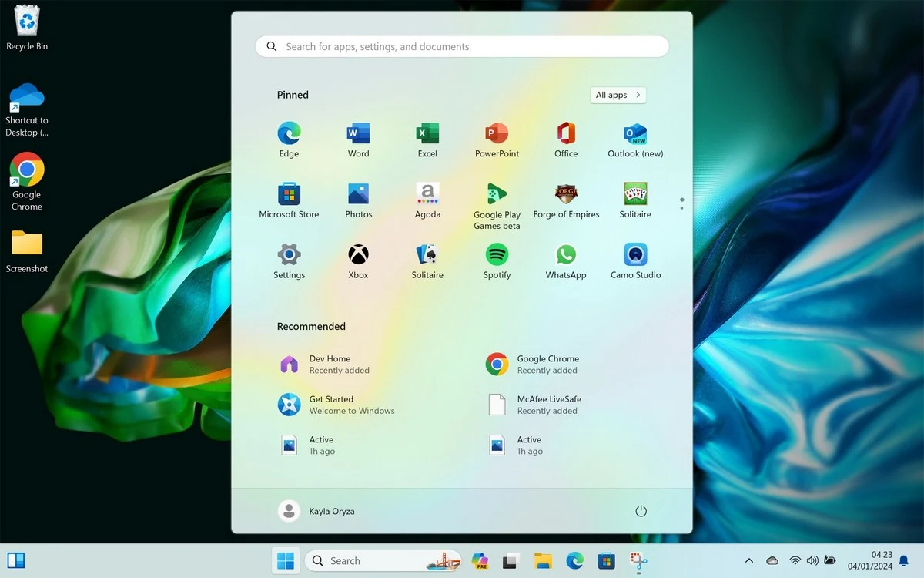Image resolution: width=924 pixels, height=578 pixels.
Task: Click the volume speaker tray icon
Action: pyautogui.click(x=812, y=560)
